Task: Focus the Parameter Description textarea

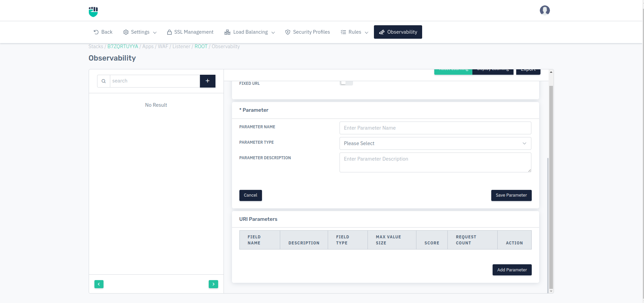Action: point(435,162)
